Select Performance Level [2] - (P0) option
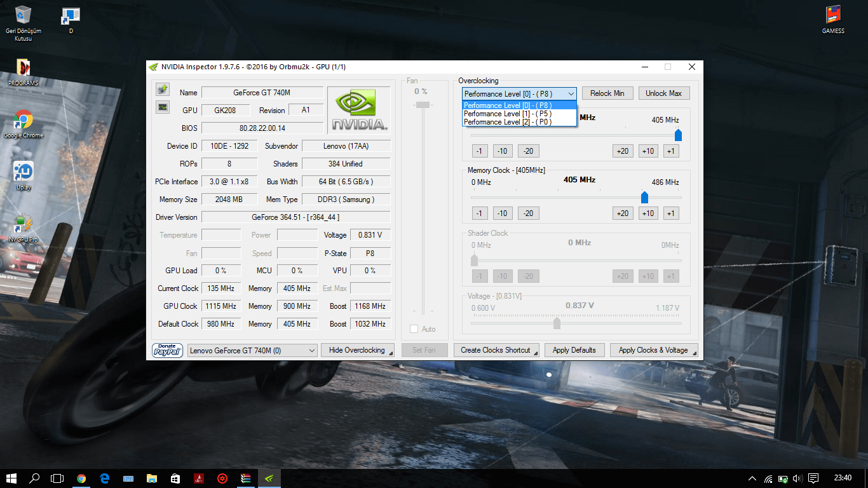868x488 pixels. 519,122
